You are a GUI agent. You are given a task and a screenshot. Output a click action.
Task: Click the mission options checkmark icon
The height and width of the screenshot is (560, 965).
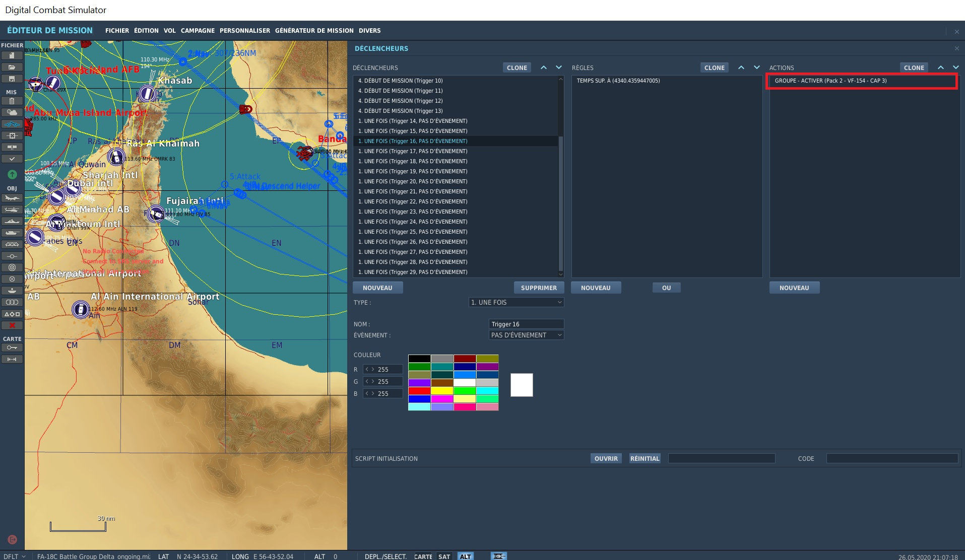click(x=12, y=159)
